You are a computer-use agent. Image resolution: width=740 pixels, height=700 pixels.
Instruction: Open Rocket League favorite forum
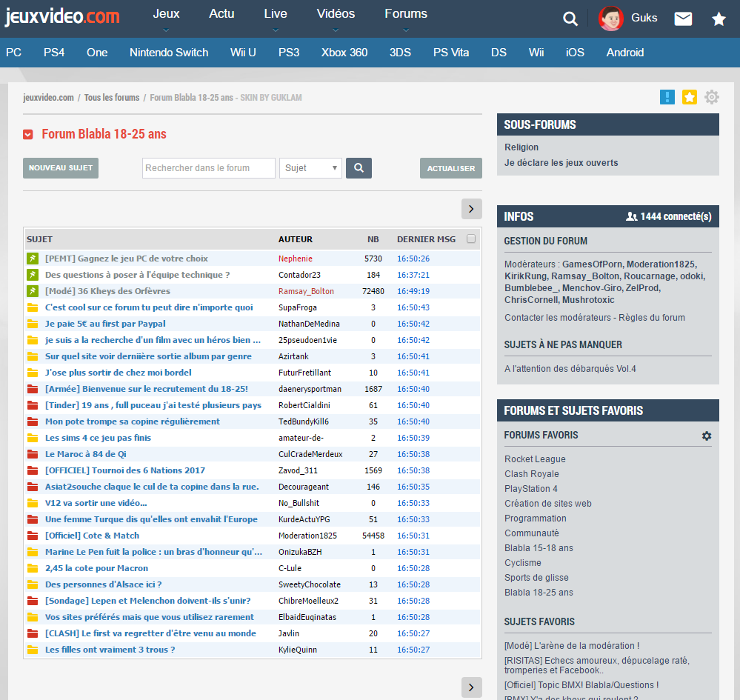[x=535, y=459]
